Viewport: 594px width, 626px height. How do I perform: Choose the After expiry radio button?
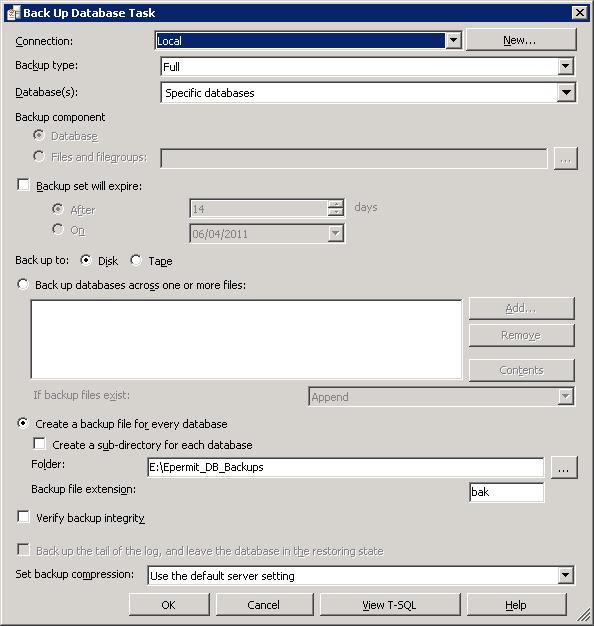click(x=58, y=209)
